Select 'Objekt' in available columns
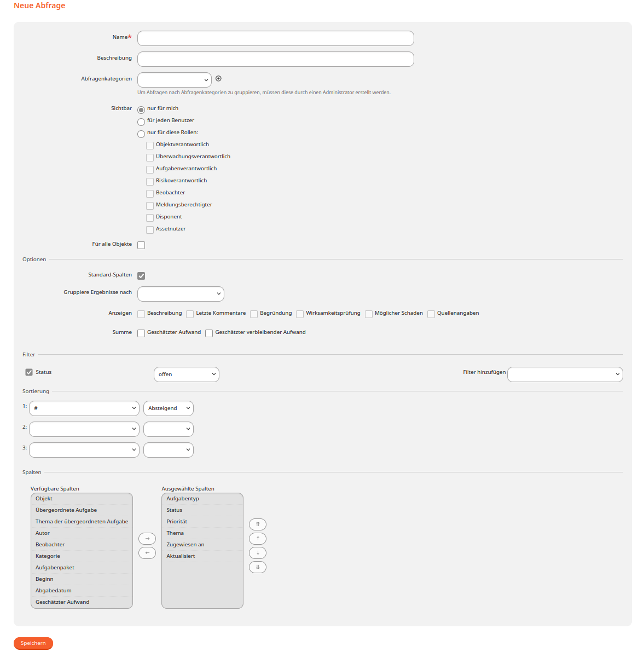644x652 pixels. click(x=82, y=499)
